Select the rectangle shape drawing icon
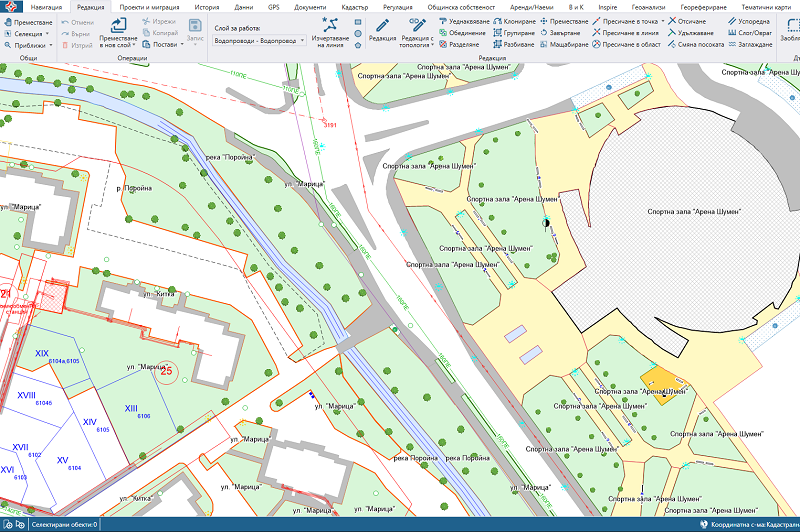 (x=357, y=21)
